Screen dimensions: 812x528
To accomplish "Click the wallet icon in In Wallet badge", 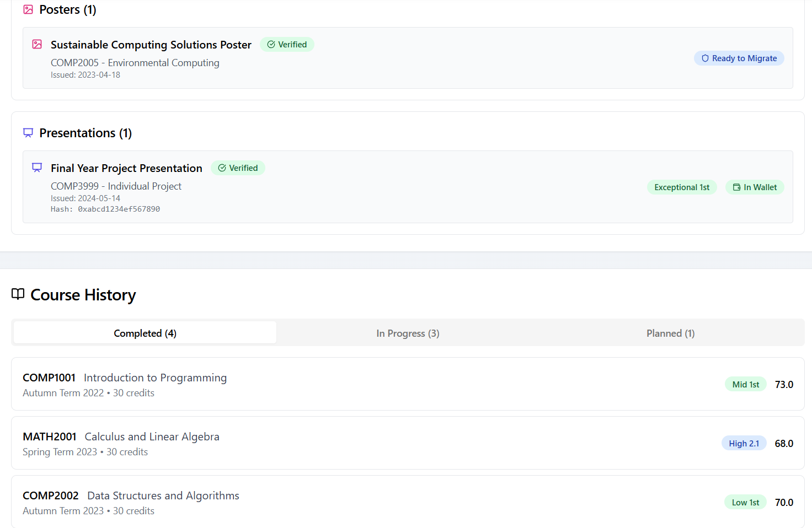I will (x=736, y=187).
